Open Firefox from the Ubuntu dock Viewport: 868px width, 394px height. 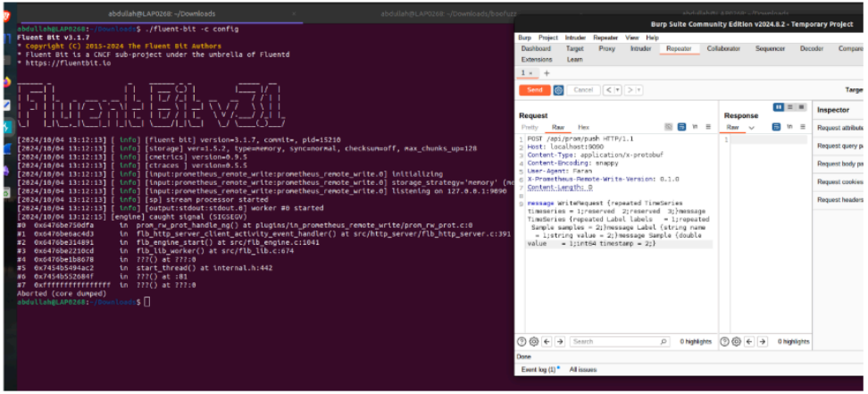click(6, 82)
